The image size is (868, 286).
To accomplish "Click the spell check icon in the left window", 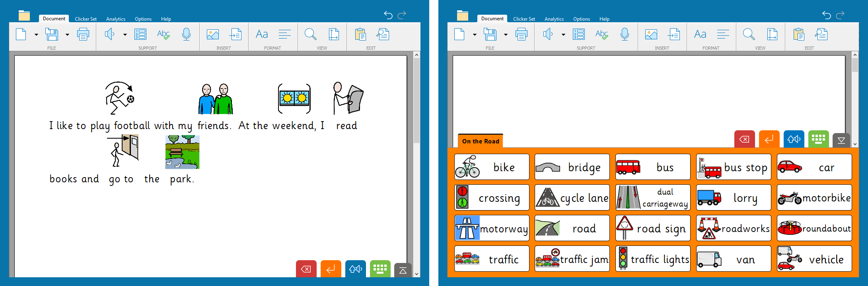I will point(163,35).
